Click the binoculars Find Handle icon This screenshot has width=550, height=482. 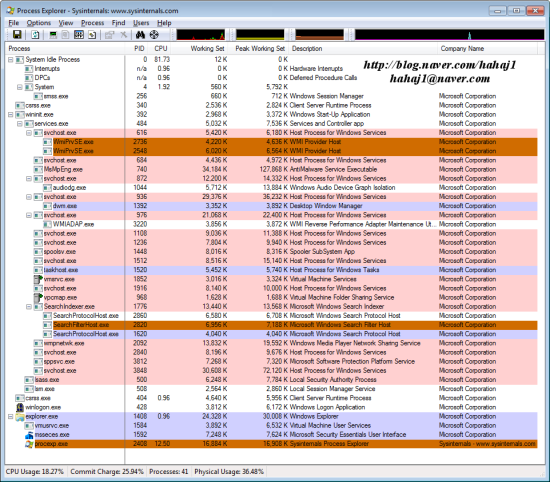[x=140, y=35]
